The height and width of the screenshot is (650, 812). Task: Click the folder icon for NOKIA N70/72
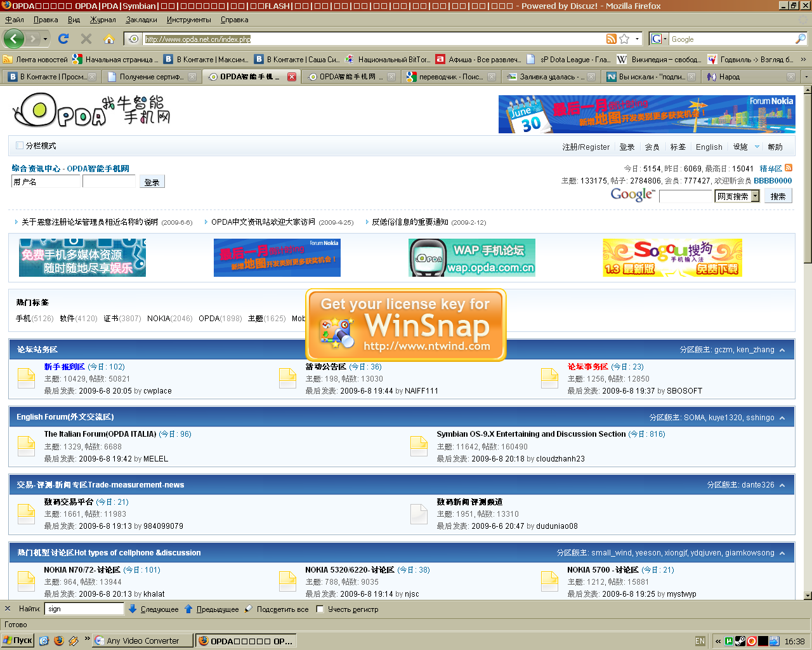pyautogui.click(x=27, y=581)
